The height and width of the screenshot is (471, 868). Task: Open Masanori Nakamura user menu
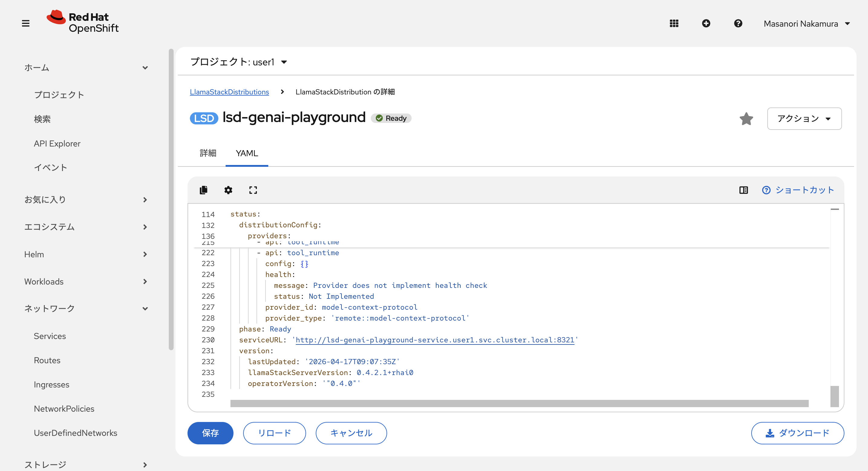(x=807, y=24)
